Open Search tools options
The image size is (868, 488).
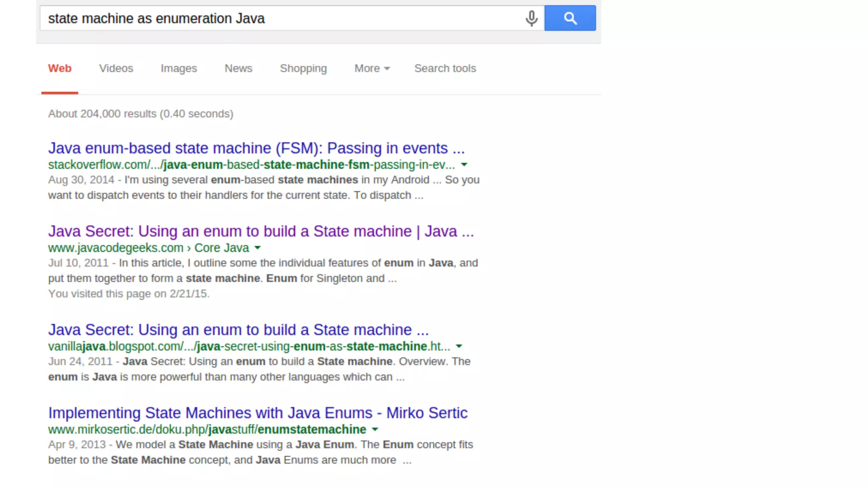point(445,69)
